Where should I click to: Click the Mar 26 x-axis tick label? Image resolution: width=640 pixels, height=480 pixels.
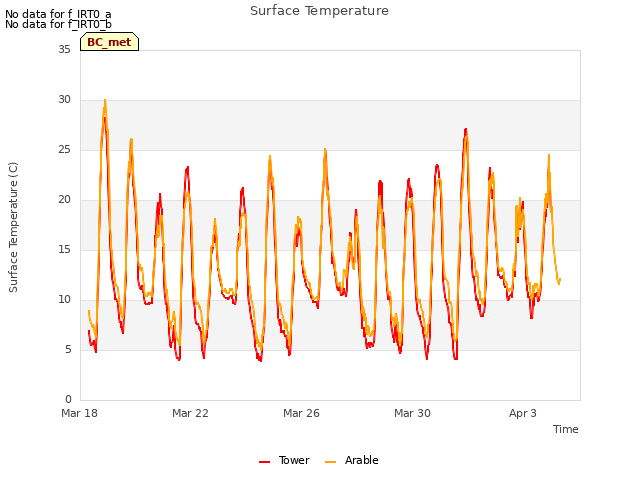pos(301,413)
